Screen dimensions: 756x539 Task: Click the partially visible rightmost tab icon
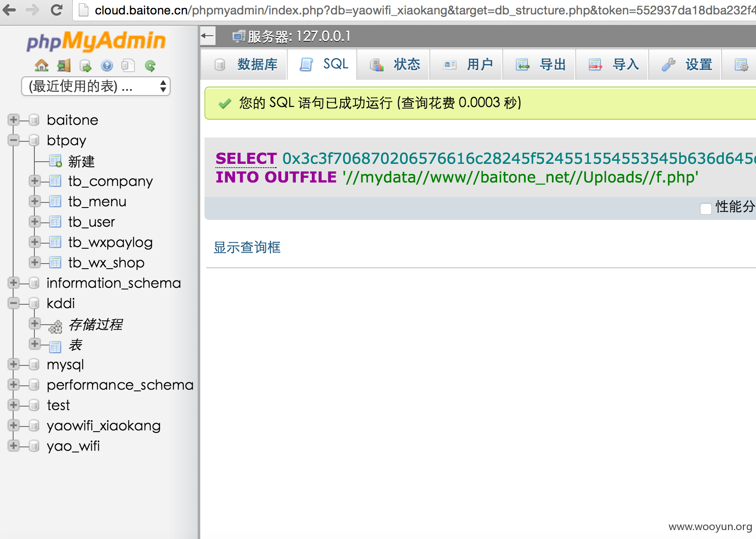point(742,65)
